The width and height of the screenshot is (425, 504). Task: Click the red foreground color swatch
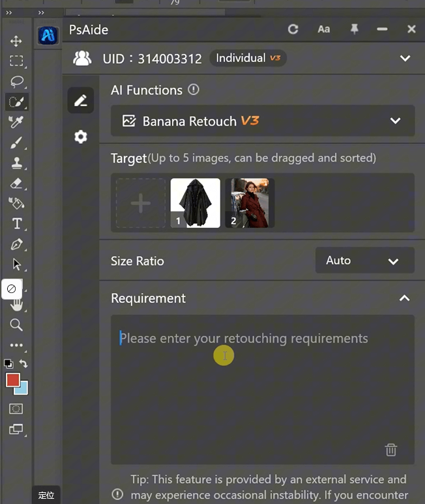pyautogui.click(x=12, y=380)
